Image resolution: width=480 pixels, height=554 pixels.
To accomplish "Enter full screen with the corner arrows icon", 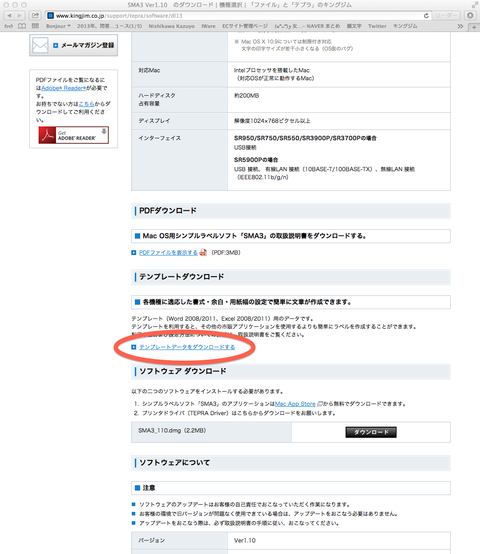I will [x=474, y=5].
